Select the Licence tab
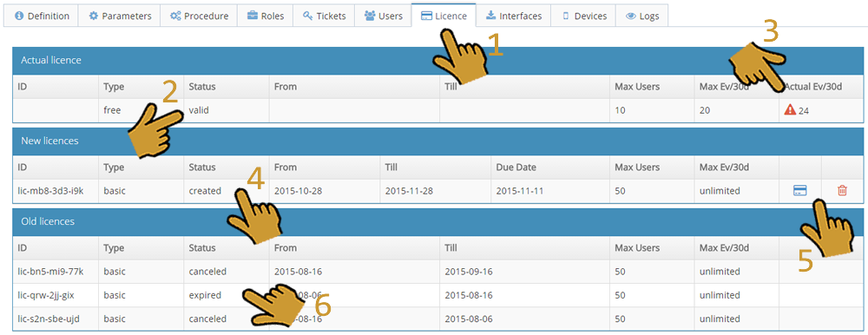 pos(444,16)
